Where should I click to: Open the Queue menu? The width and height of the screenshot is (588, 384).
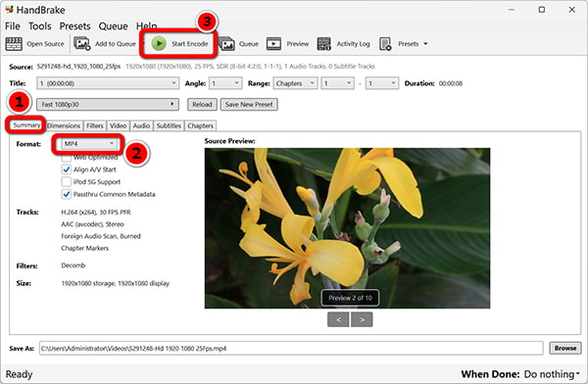(114, 26)
